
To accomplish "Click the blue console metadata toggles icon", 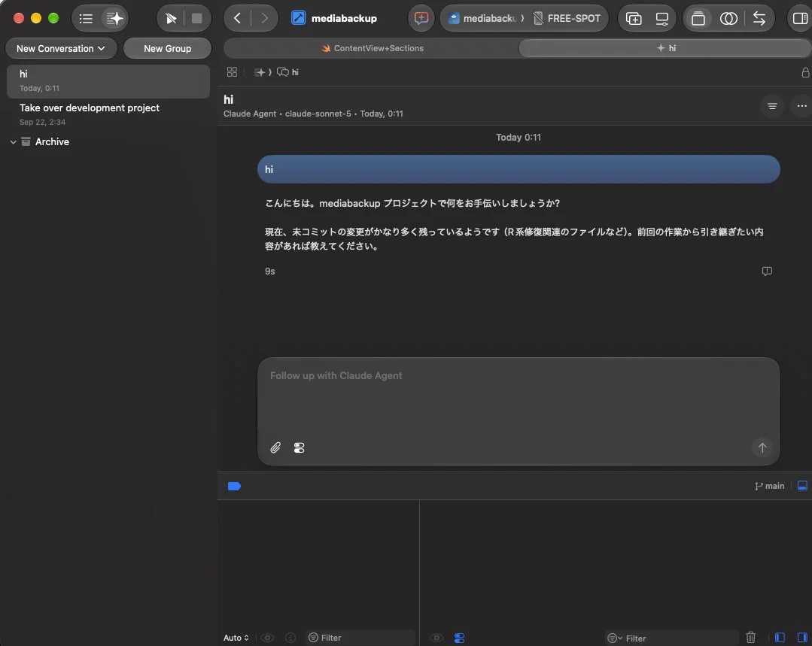I will tap(459, 638).
